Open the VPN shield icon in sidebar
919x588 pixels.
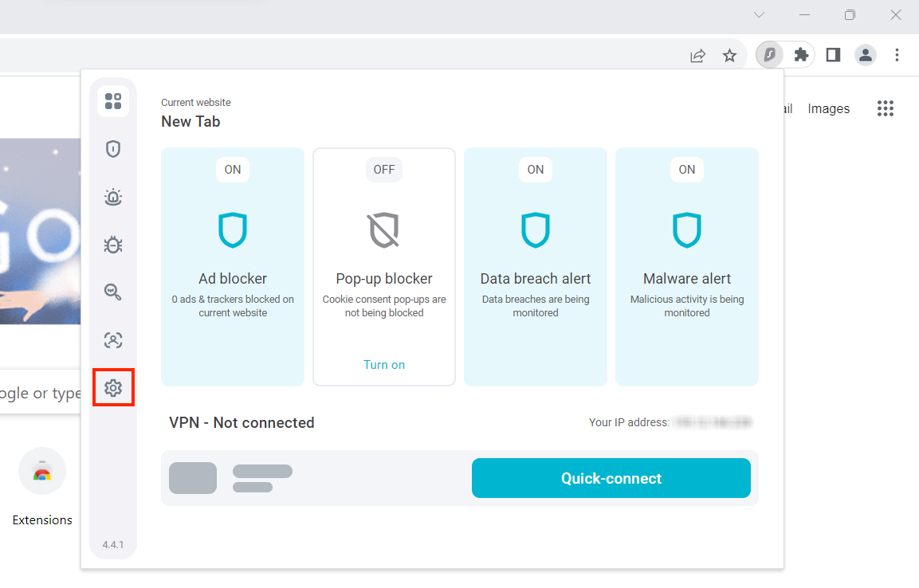click(x=113, y=149)
